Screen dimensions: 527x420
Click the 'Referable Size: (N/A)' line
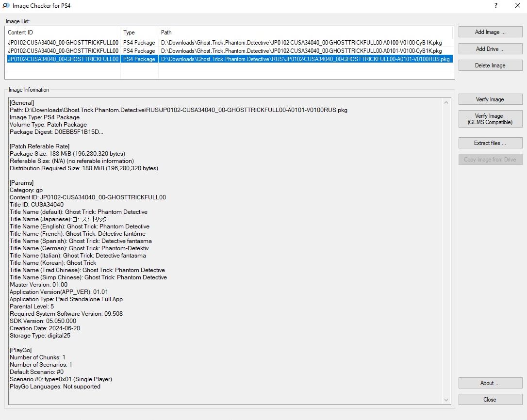point(72,161)
